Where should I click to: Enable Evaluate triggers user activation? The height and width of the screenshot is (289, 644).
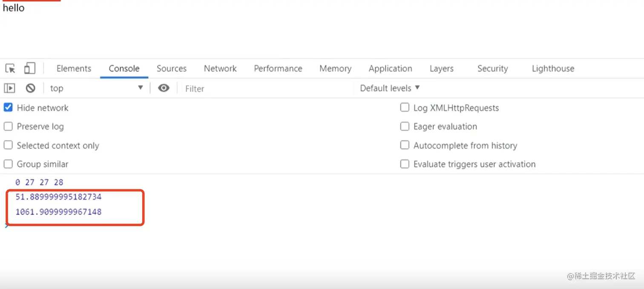click(x=405, y=164)
